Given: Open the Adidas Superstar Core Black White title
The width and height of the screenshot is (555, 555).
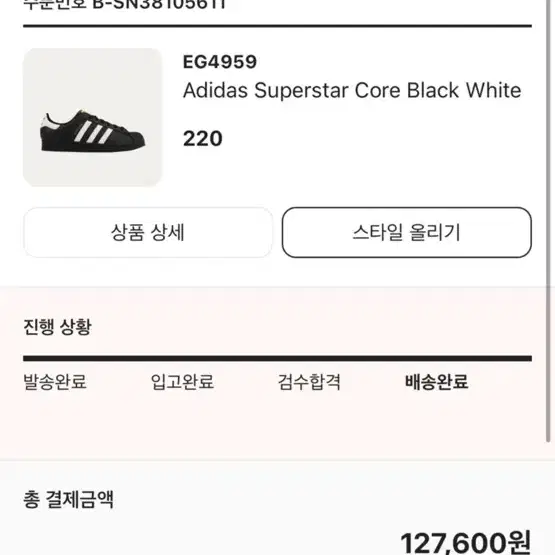Looking at the screenshot, I should click(x=352, y=90).
